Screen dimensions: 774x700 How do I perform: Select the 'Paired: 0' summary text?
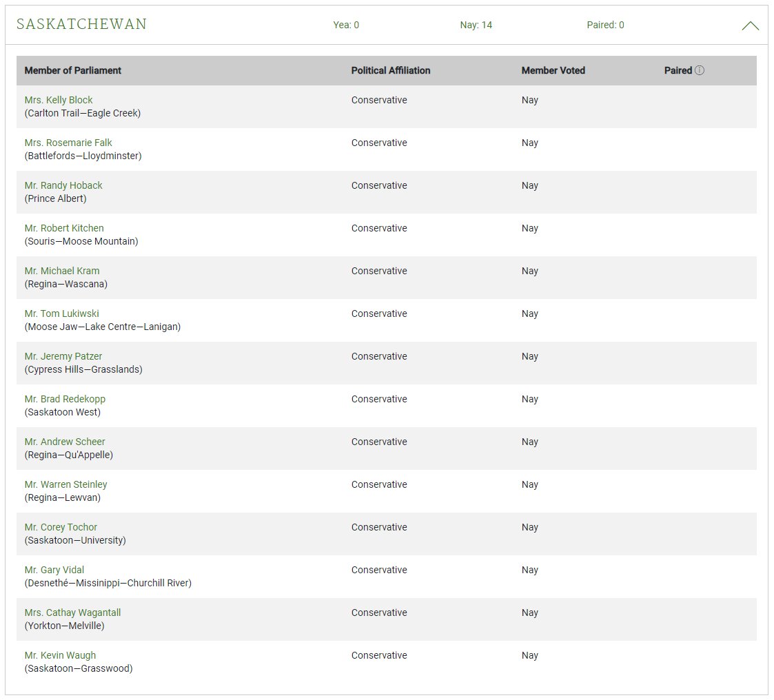coord(605,25)
